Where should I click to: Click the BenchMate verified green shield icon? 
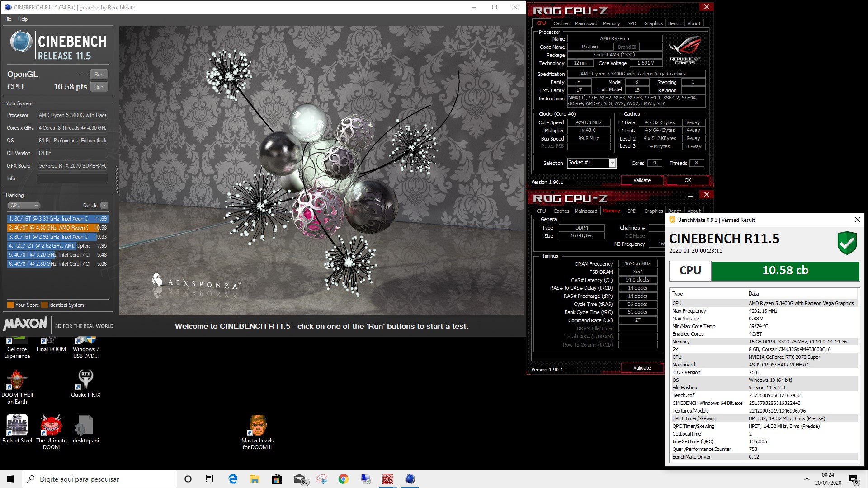[847, 244]
